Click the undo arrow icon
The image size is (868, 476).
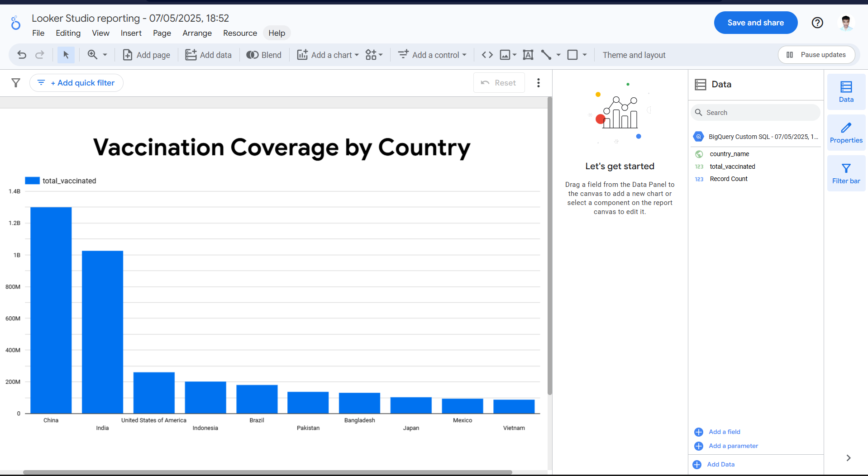[22, 55]
